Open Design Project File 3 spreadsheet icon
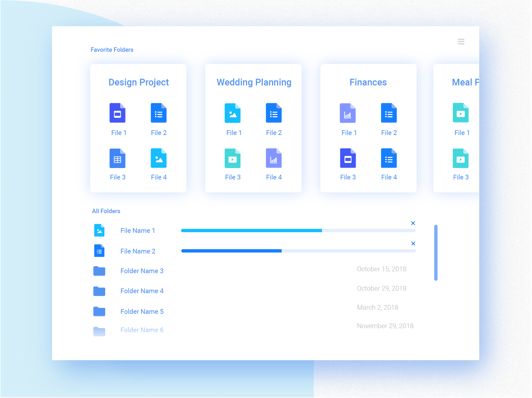 click(118, 158)
